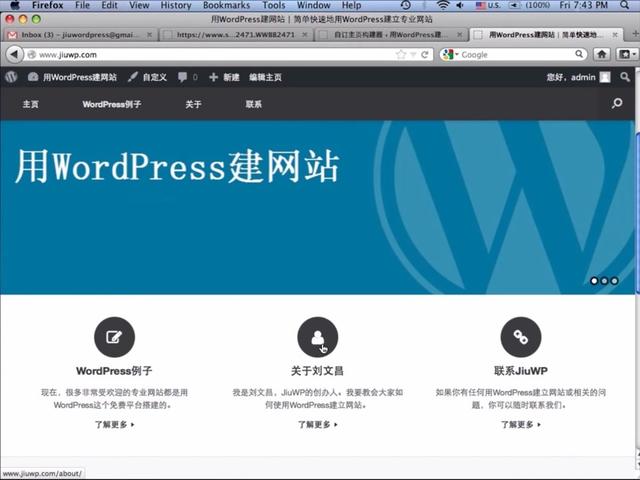This screenshot has height=480, width=640.
Task: Open the Apple menu
Action: tap(15, 5)
